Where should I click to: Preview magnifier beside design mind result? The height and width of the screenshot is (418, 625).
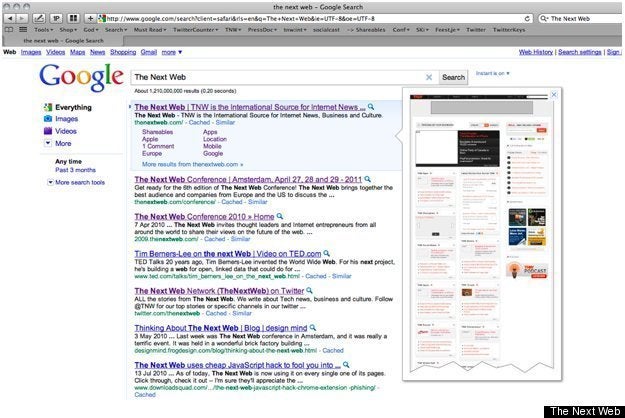coord(313,328)
